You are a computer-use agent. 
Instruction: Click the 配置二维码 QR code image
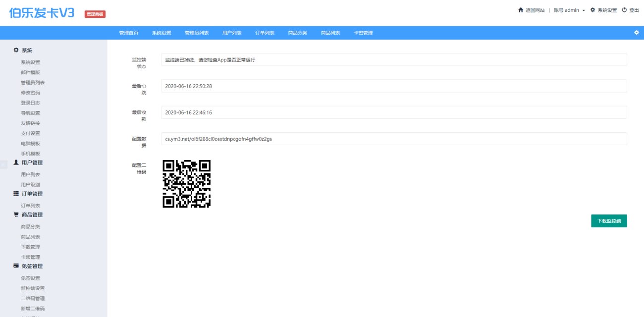click(x=187, y=184)
